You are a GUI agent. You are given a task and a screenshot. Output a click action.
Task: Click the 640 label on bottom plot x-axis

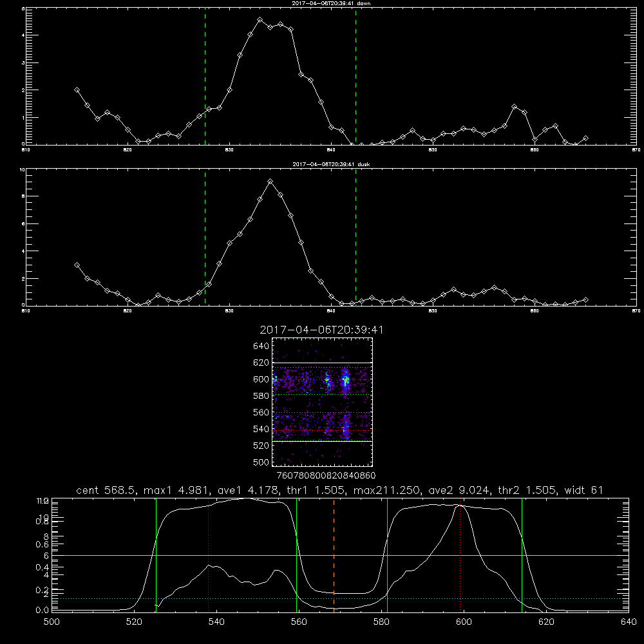coord(629,622)
